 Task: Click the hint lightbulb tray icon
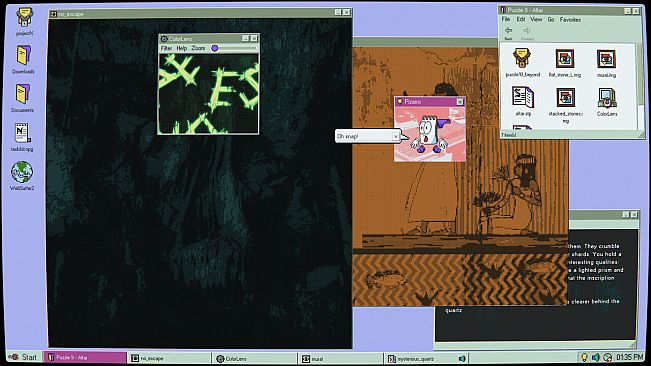tap(584, 357)
